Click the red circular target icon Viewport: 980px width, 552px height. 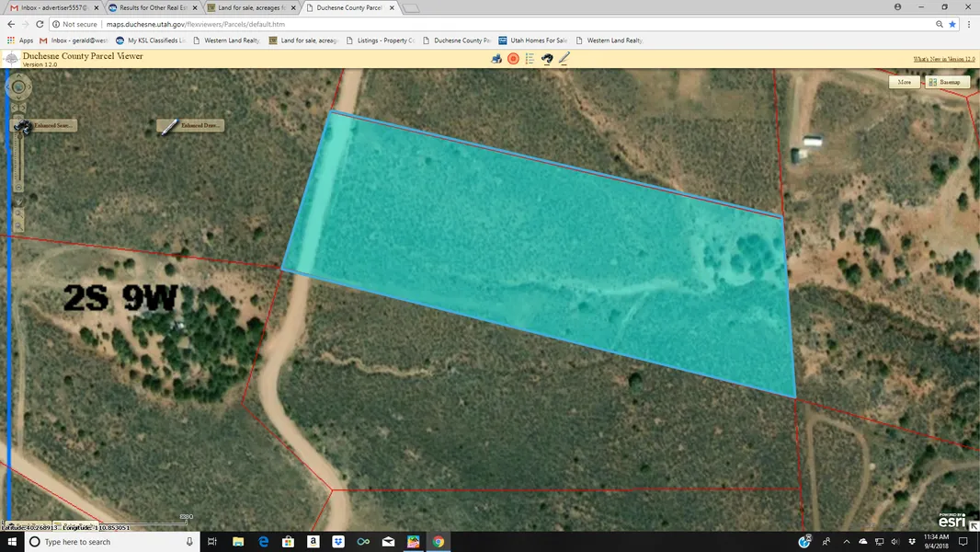coord(513,59)
